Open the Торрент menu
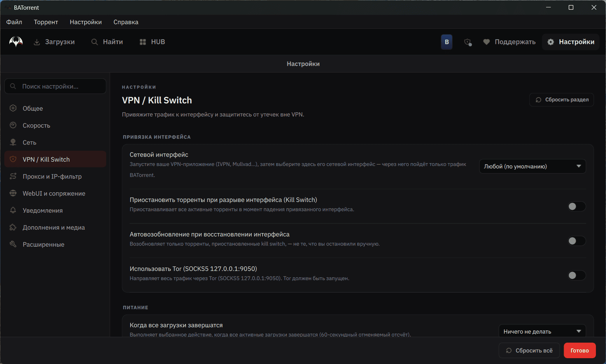The height and width of the screenshot is (364, 606). 46,22
